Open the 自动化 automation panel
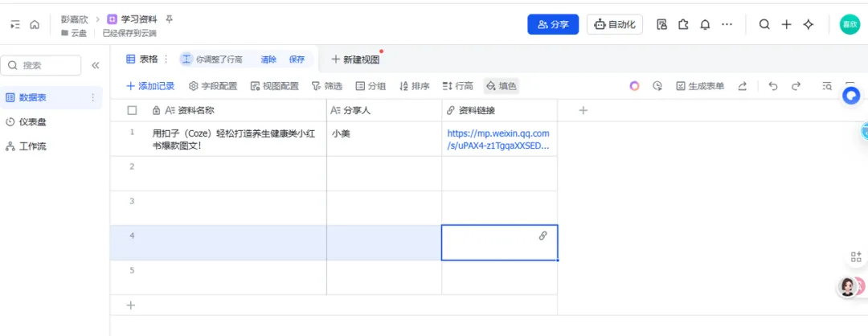Viewport: 868px width, 336px height. click(x=615, y=24)
